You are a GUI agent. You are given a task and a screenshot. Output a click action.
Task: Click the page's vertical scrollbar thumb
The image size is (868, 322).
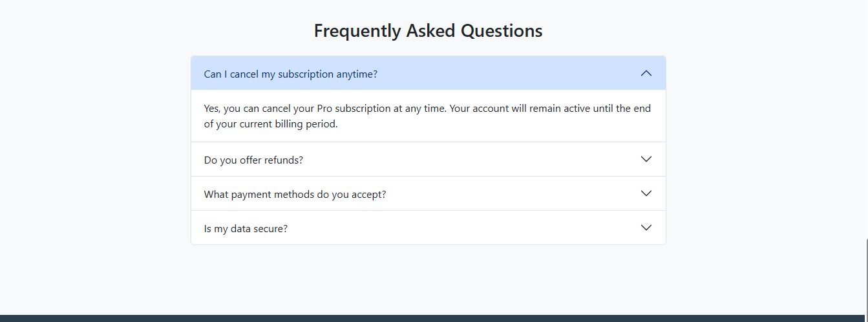pyautogui.click(x=866, y=278)
